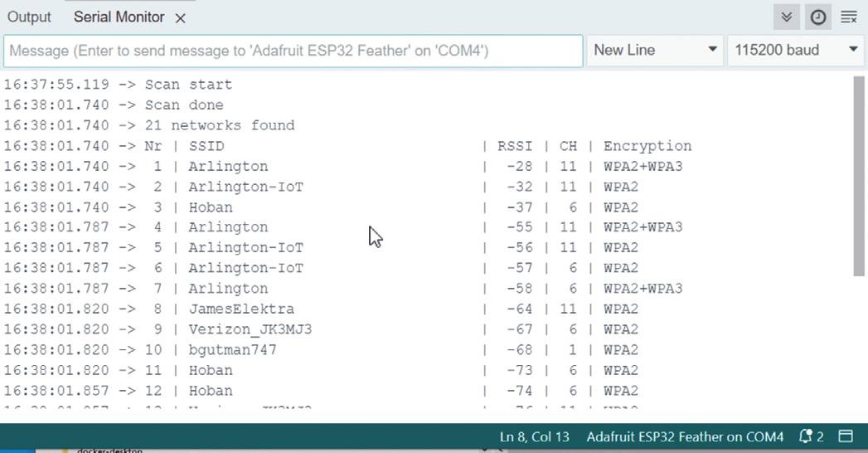This screenshot has width=868, height=453.
Task: Click Adafruit ESP32 Feather on COM4 status
Action: click(685, 437)
